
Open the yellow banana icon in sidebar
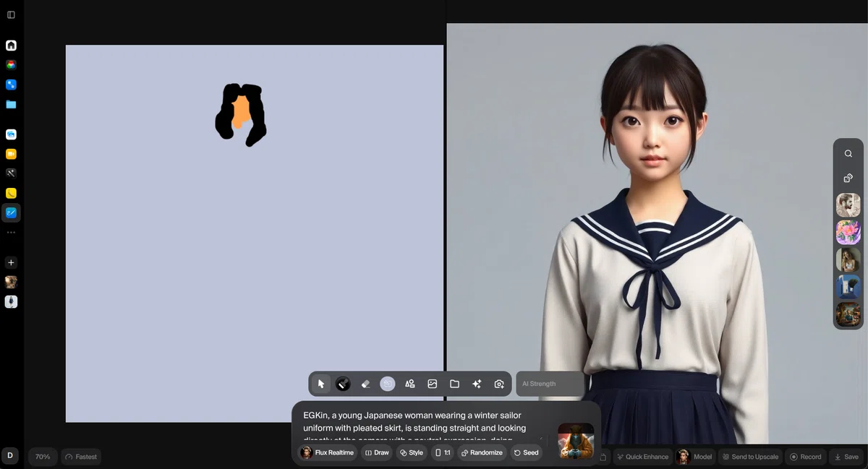[x=11, y=193]
